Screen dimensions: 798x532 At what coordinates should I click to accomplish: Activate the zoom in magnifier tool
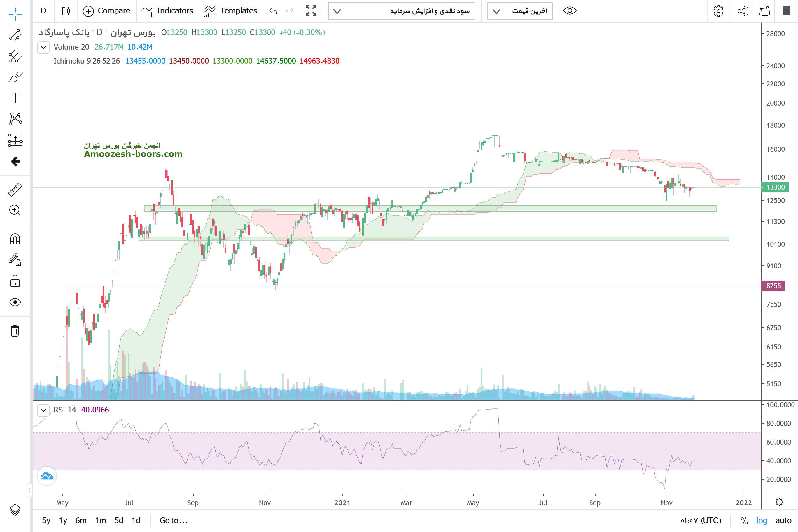(15, 210)
